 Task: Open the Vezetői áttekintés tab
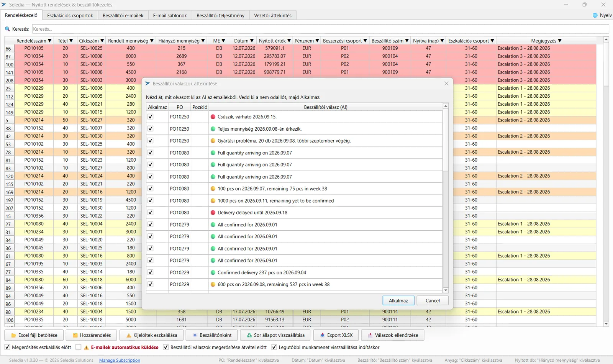[x=273, y=16]
